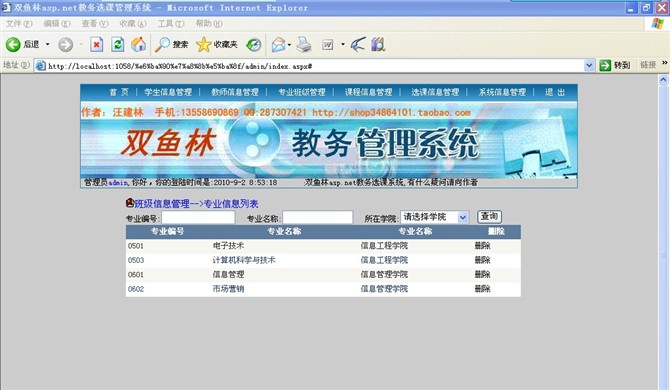This screenshot has width=670, height=390.
Task: Refresh the page with green arrows icon
Action: (118, 44)
